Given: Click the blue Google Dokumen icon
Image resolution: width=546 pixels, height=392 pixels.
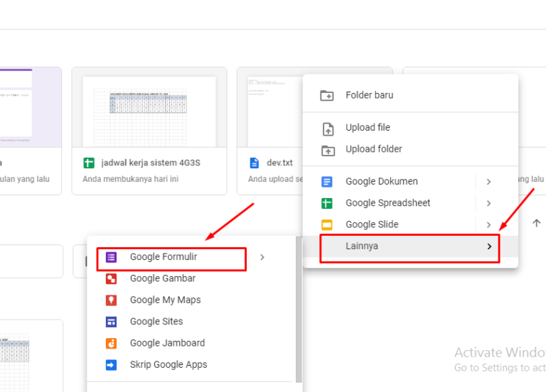Looking at the screenshot, I should 326,182.
